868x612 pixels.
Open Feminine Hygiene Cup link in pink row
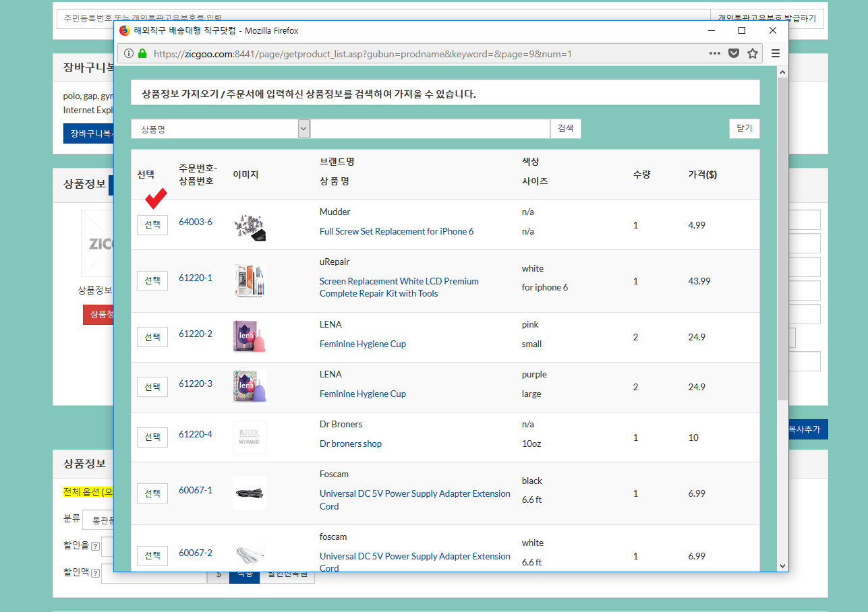coord(363,344)
